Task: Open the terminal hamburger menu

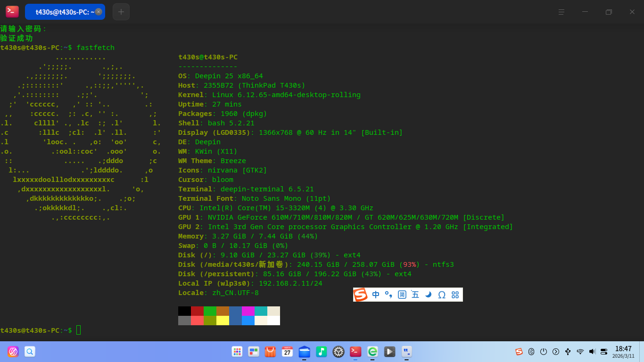Action: coord(561,12)
